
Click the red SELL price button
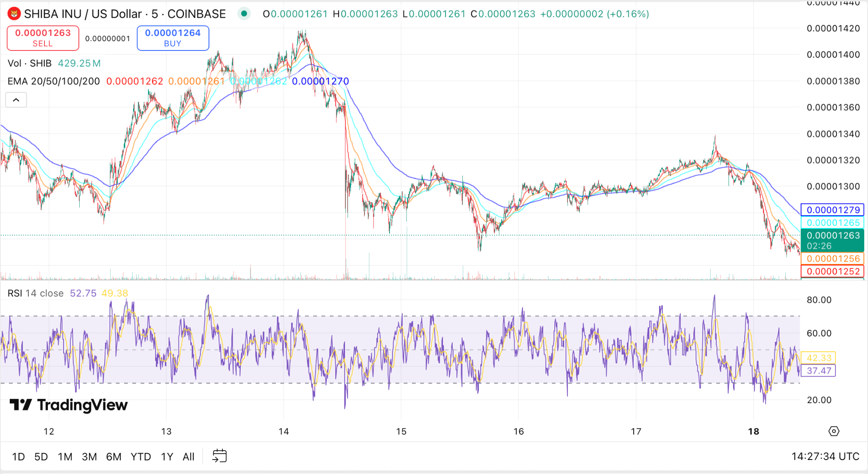click(x=43, y=38)
